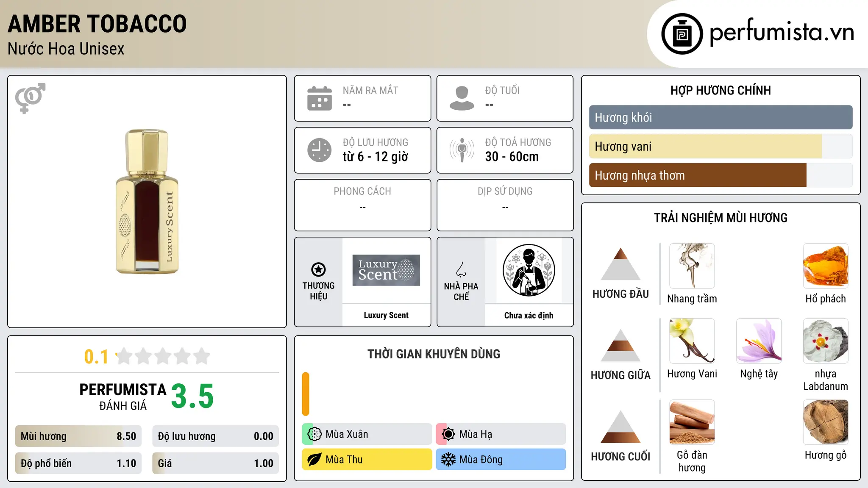Click the Hương Cuối pyramid icon
This screenshot has height=488, width=868.
(620, 427)
